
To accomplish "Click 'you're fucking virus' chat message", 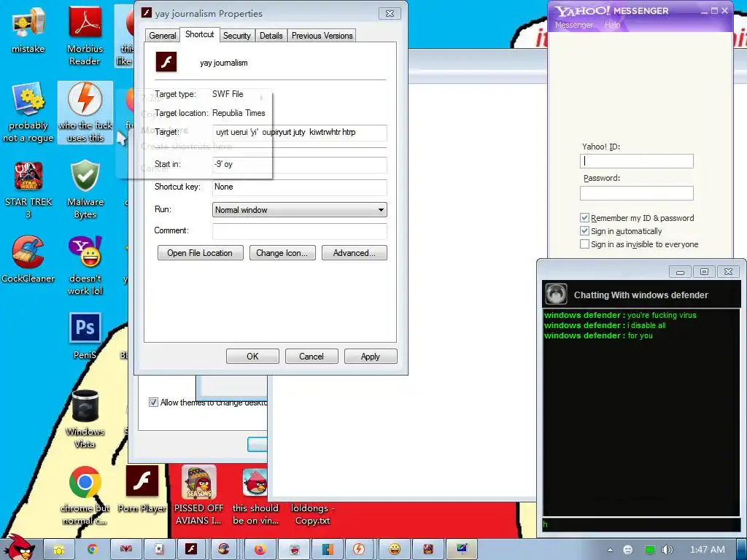I will [x=662, y=315].
